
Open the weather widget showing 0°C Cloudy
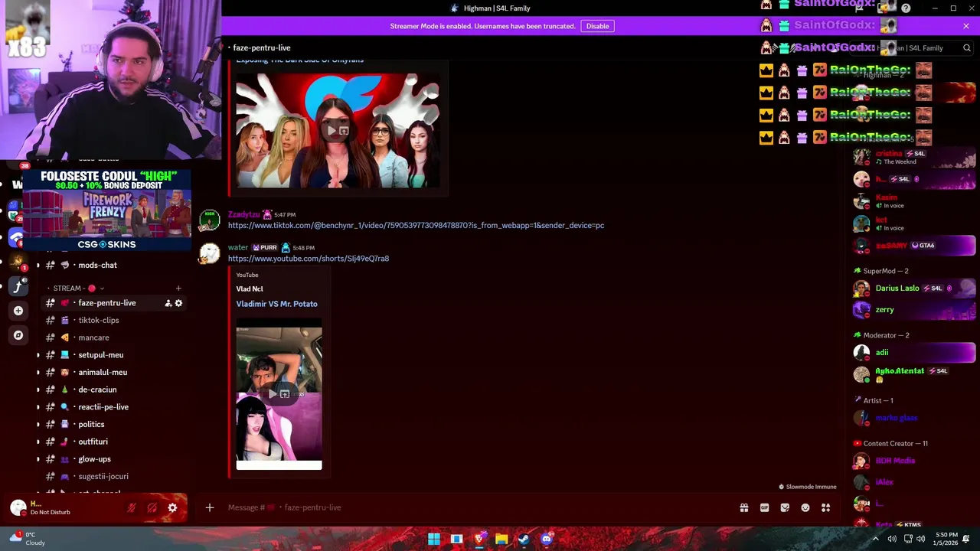click(28, 539)
